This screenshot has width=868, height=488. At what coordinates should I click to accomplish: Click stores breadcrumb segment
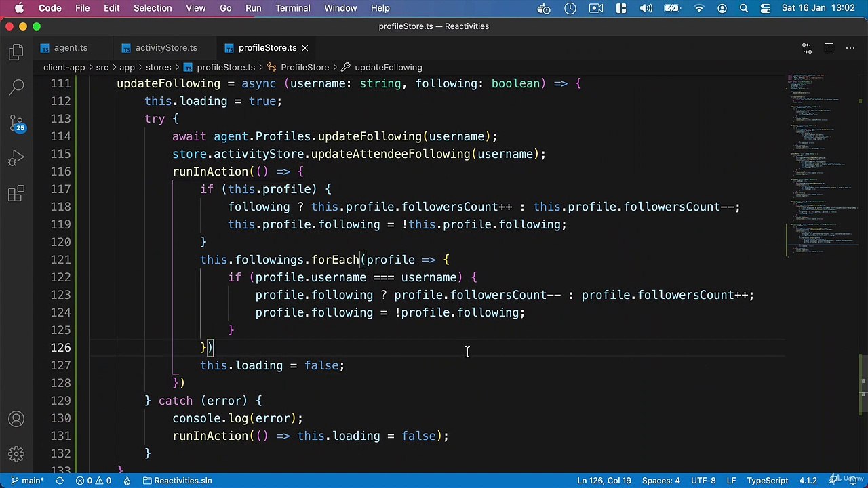pos(158,67)
